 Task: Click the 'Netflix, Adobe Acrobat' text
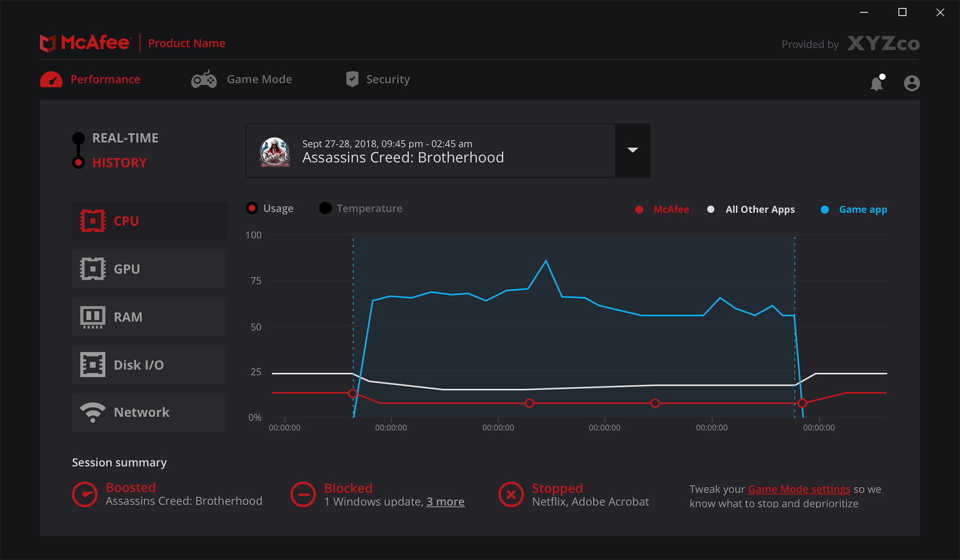[x=590, y=501]
